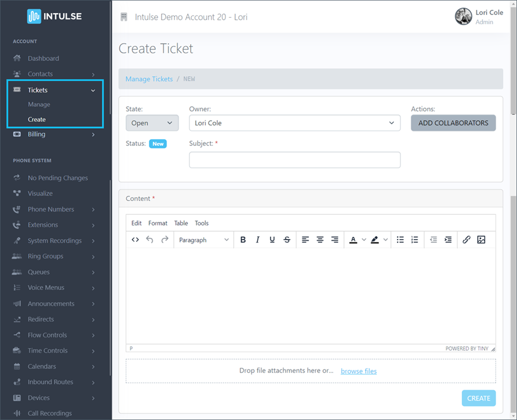Open the Table menu in the editor
517x420 pixels.
pos(181,223)
